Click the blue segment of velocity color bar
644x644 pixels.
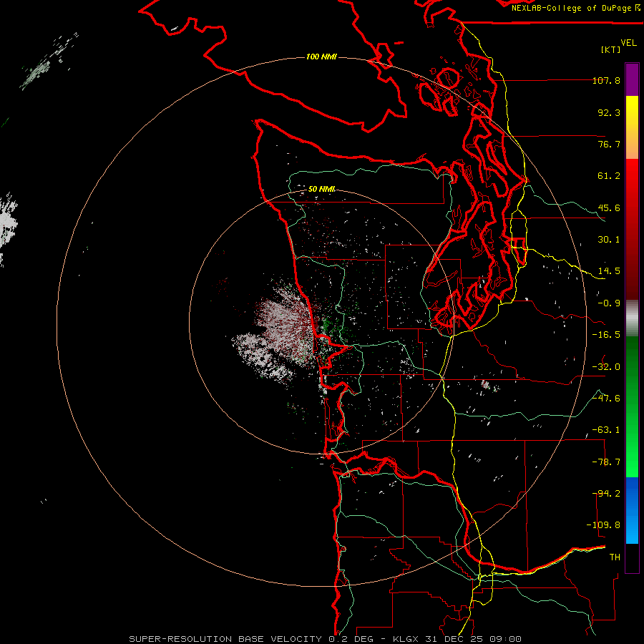(632, 510)
